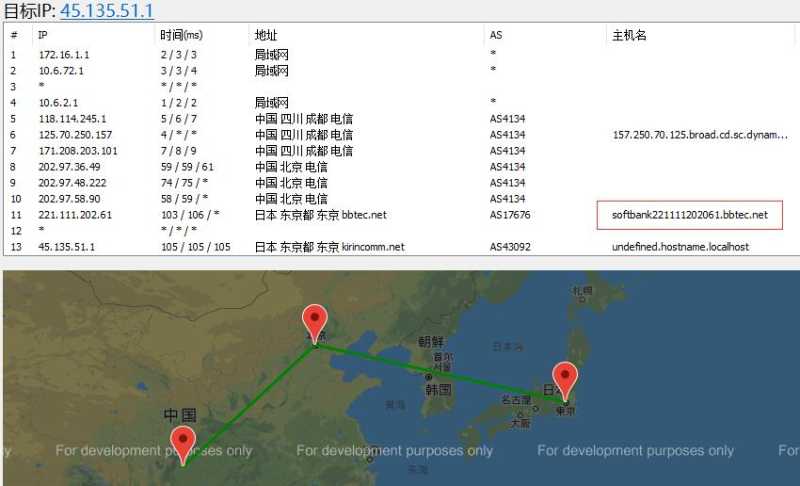Screen dimensions: 800x486
Task: Click the 地址 column header
Action: point(266,35)
